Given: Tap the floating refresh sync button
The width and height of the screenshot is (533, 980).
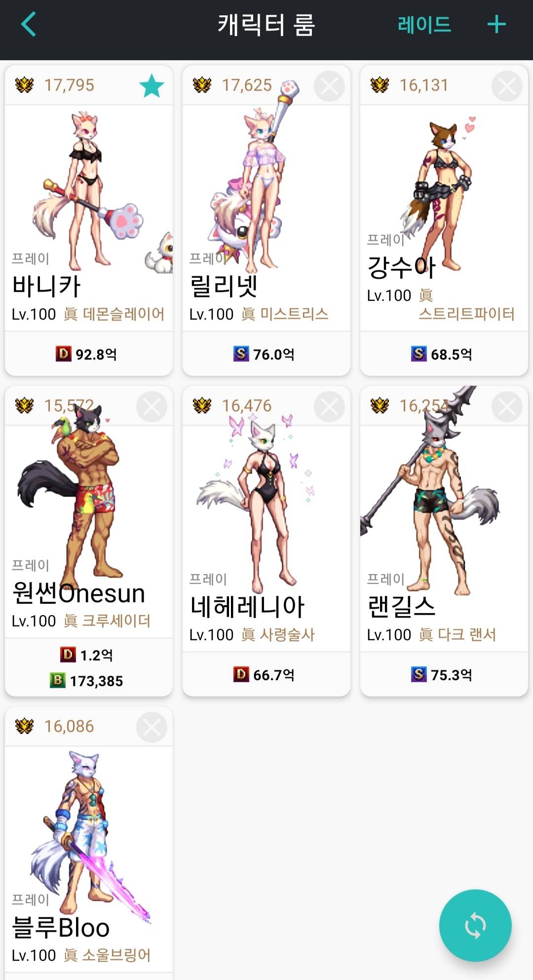Looking at the screenshot, I should pos(475,925).
